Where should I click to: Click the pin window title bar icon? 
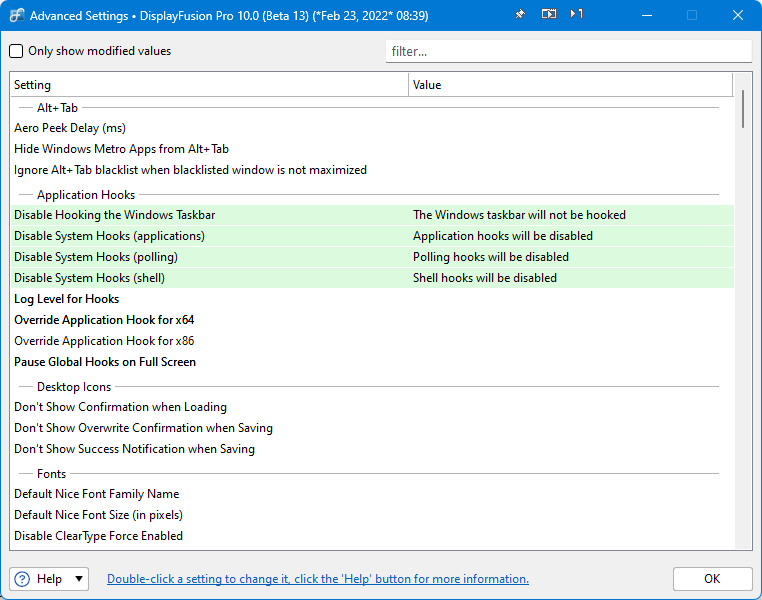(x=520, y=15)
